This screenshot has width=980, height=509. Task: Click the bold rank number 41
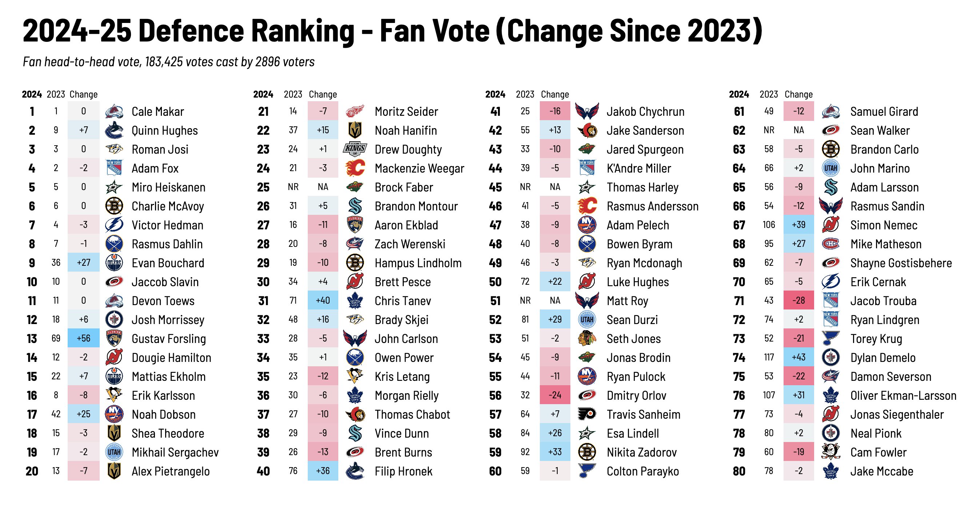tap(495, 111)
